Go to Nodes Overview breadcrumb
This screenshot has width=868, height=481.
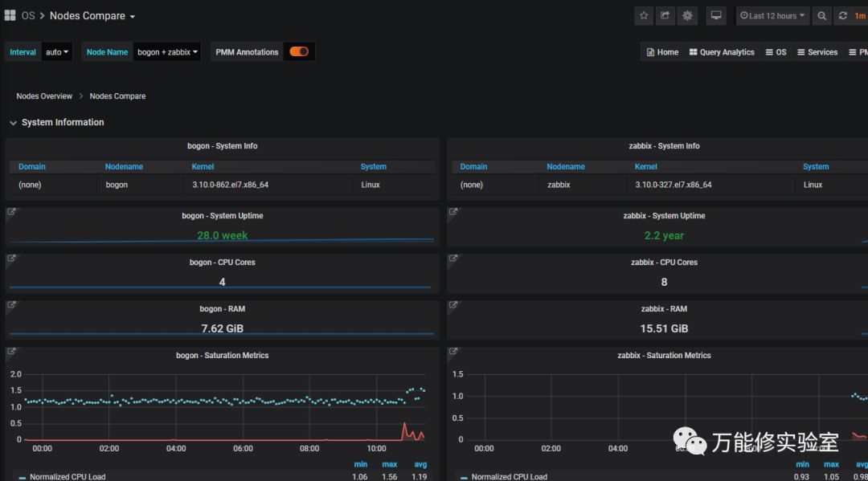point(44,96)
